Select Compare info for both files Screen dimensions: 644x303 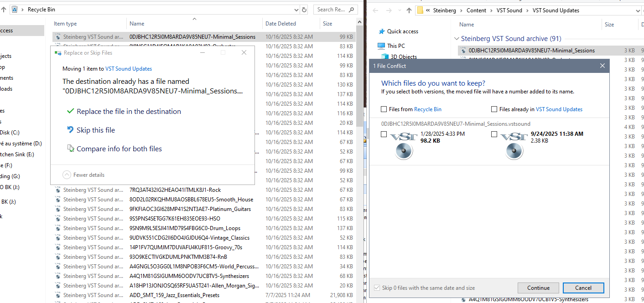point(114,149)
